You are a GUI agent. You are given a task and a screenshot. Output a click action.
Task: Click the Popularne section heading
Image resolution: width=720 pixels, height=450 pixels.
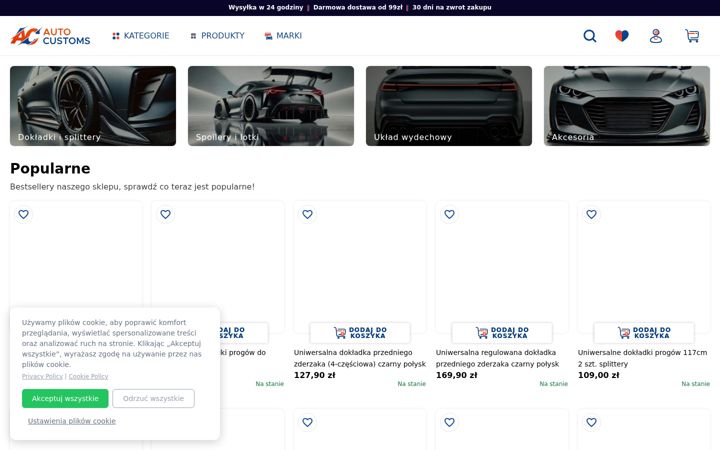tap(50, 169)
